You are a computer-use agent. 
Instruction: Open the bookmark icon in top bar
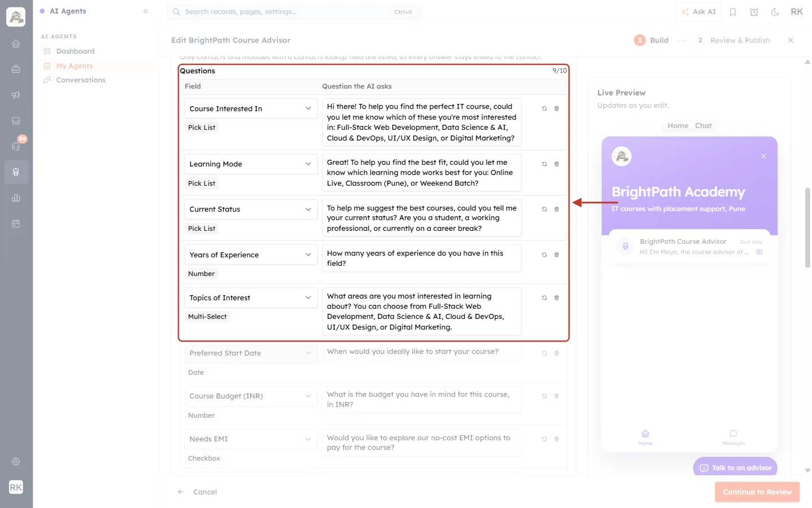tap(733, 12)
